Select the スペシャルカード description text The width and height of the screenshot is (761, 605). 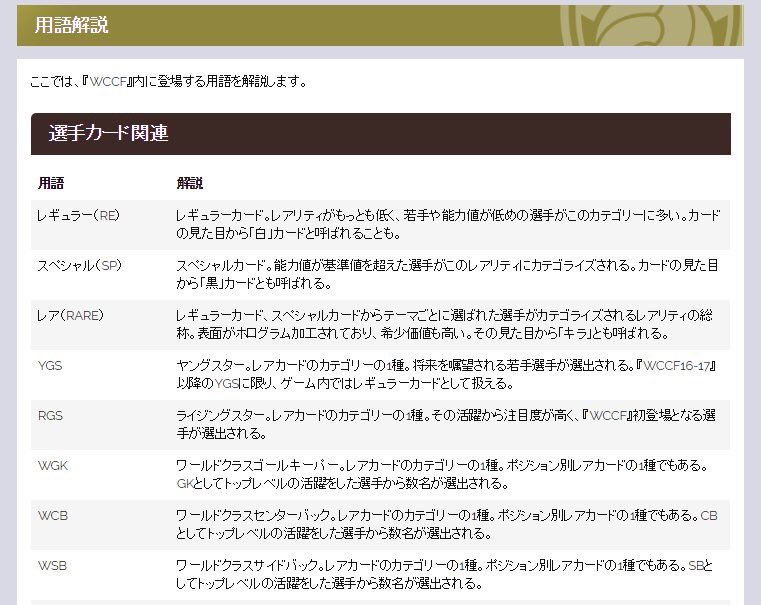pyautogui.click(x=447, y=274)
